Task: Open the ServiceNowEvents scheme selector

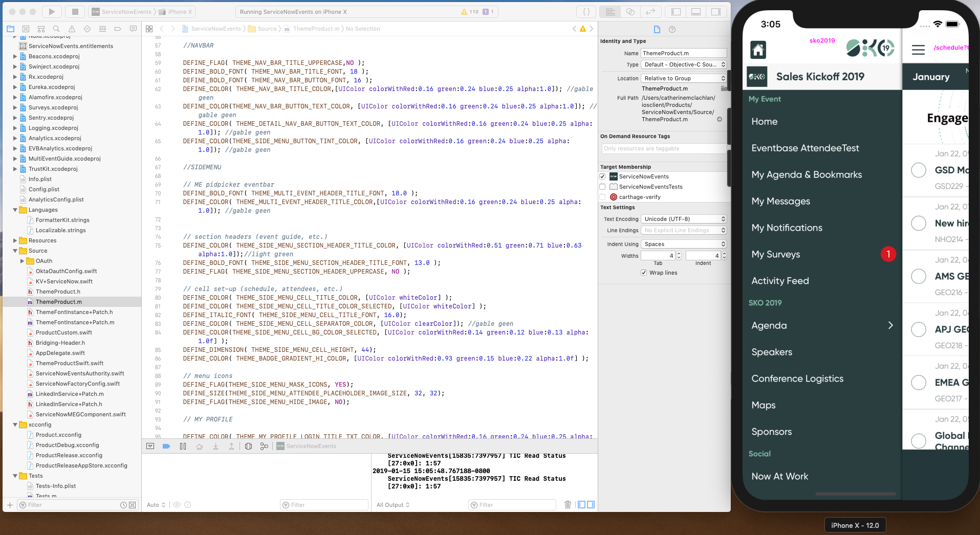Action: pos(122,11)
